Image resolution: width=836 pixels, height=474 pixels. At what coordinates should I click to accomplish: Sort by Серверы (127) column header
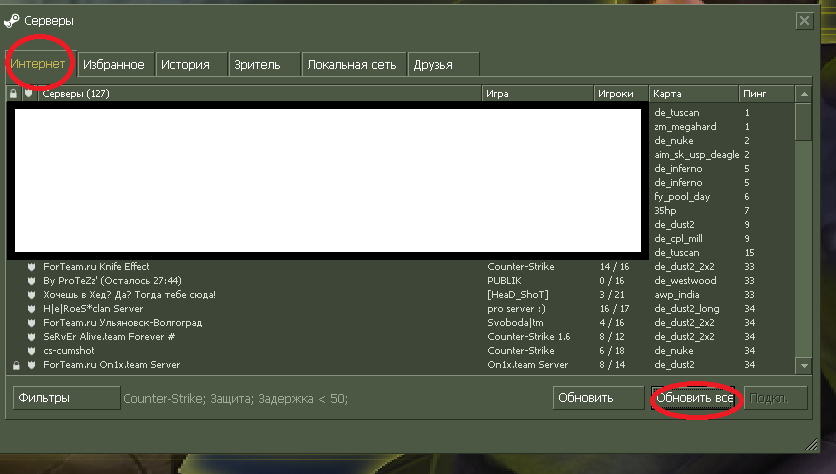(260, 93)
